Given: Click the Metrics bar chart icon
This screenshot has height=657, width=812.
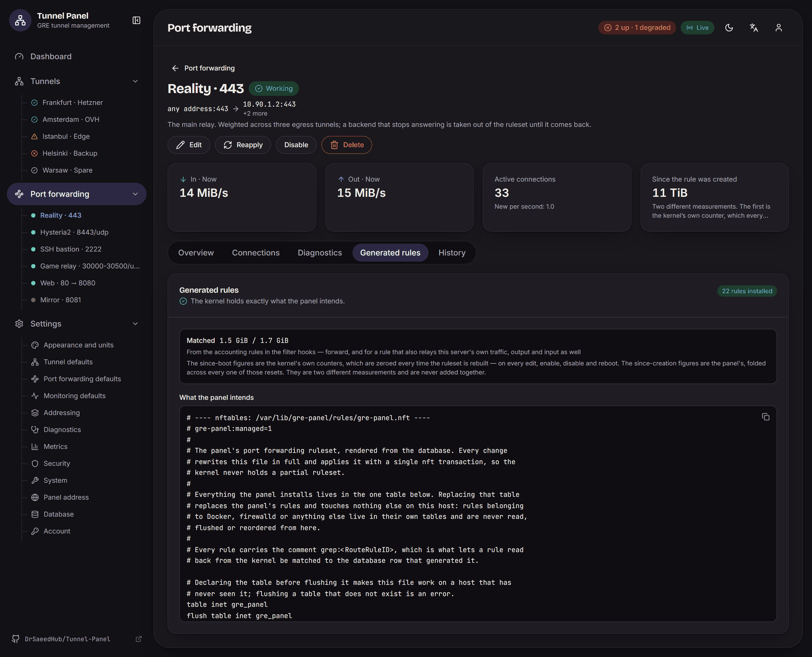Looking at the screenshot, I should (x=35, y=446).
